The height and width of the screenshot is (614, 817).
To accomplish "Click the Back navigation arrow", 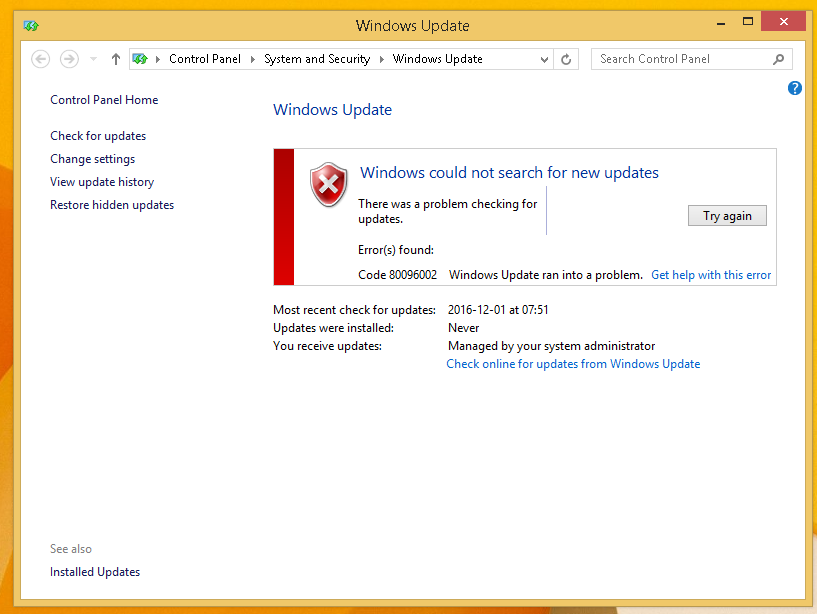I will point(41,59).
